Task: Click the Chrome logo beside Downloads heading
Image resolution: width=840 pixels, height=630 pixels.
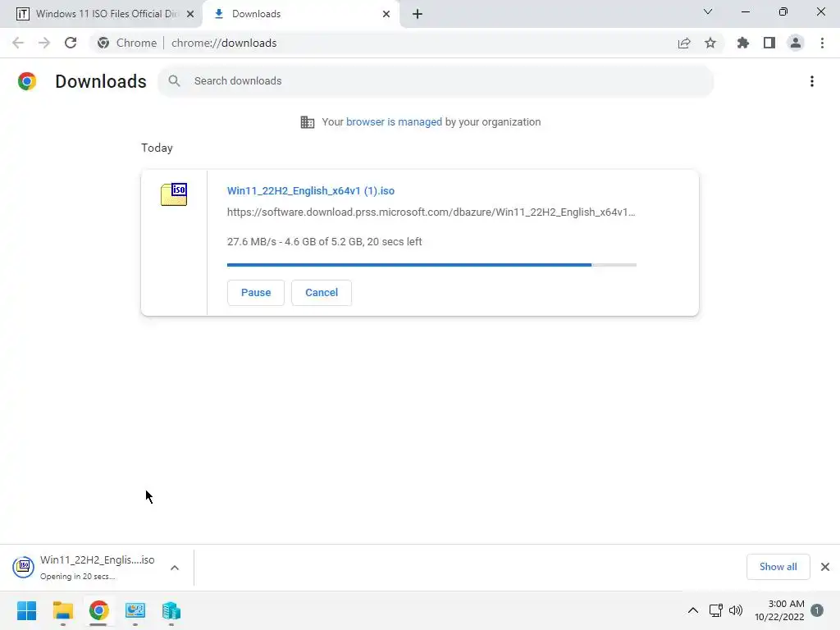Action: 27,81
